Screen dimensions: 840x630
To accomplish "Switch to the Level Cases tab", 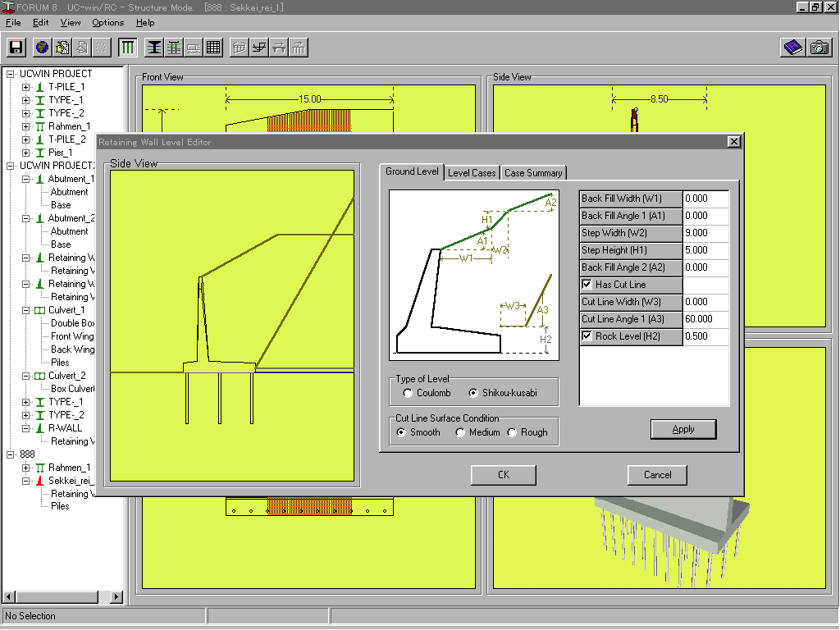I will coord(472,173).
